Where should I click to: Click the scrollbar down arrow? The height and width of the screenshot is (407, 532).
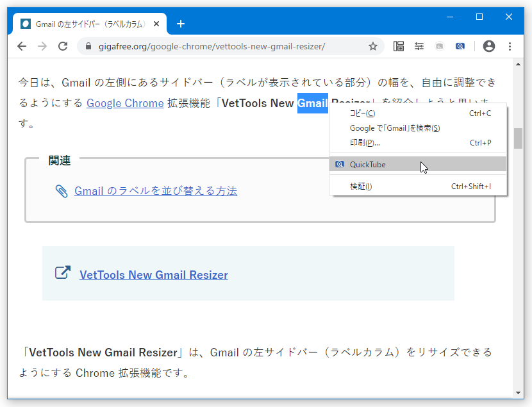[x=518, y=393]
